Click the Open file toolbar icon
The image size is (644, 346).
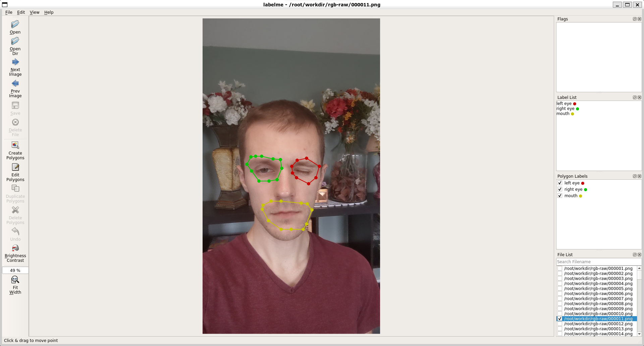[15, 24]
